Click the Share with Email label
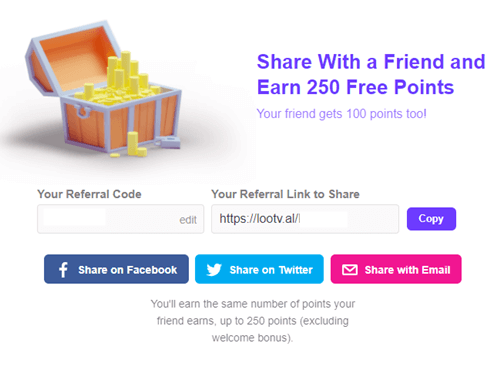 point(407,270)
